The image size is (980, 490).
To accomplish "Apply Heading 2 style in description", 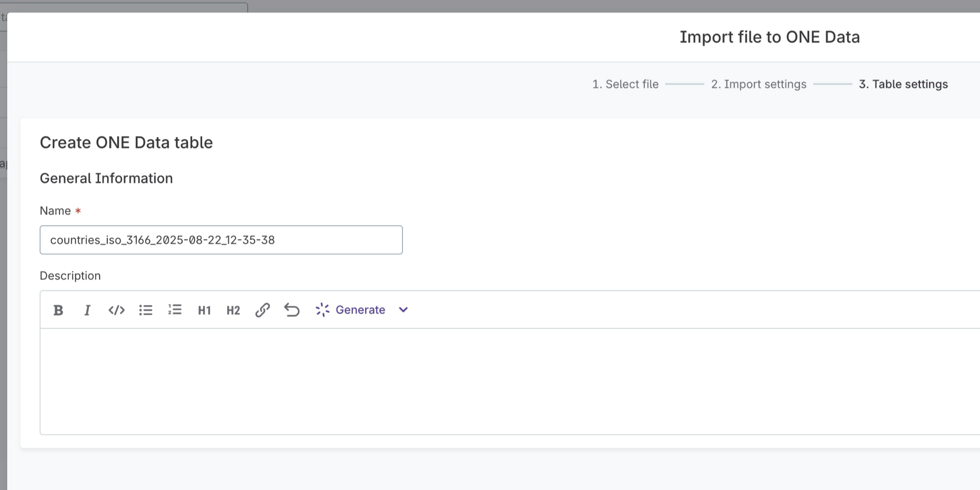I will point(233,310).
